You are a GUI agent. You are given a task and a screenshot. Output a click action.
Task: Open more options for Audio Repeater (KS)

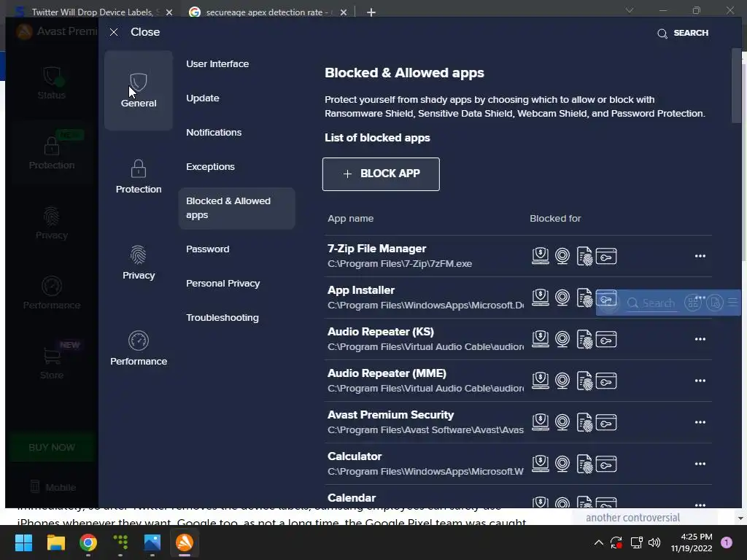700,339
